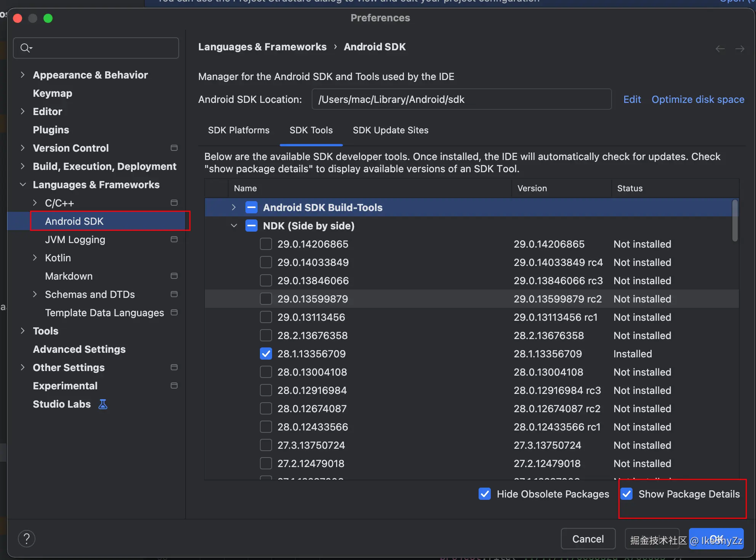Click Optimize disk space link
This screenshot has height=560, width=756.
point(698,99)
